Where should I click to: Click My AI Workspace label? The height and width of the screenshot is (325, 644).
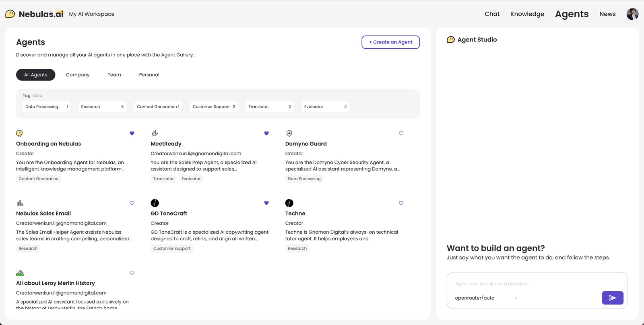pyautogui.click(x=92, y=14)
